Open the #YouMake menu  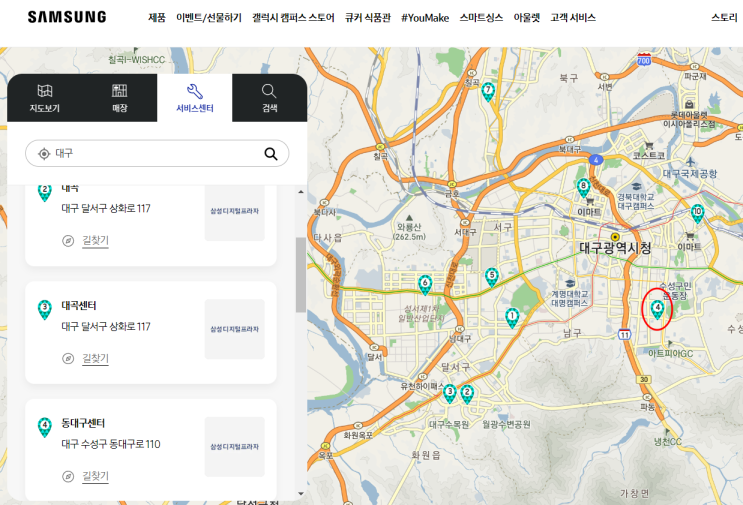pos(425,18)
